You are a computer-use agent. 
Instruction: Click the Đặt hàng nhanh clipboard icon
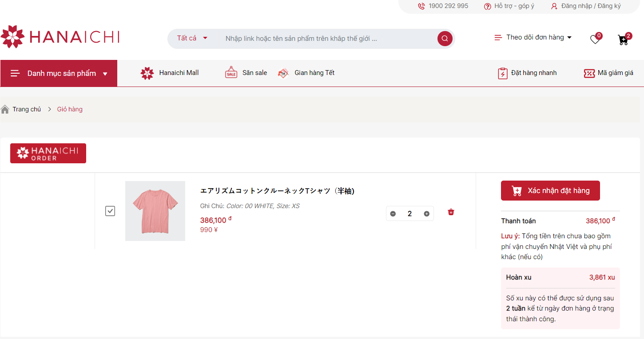click(502, 73)
